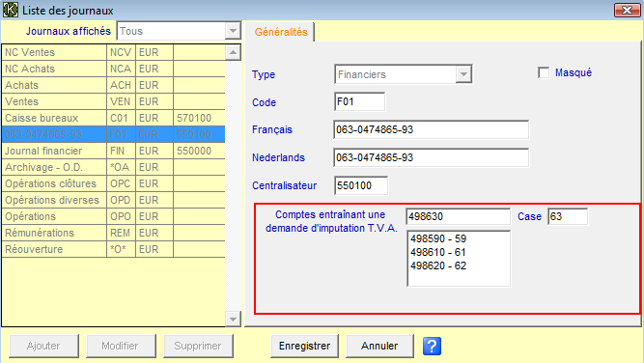Image resolution: width=644 pixels, height=363 pixels.
Task: Click the 550000 cell of Journal financier
Action: coord(199,151)
